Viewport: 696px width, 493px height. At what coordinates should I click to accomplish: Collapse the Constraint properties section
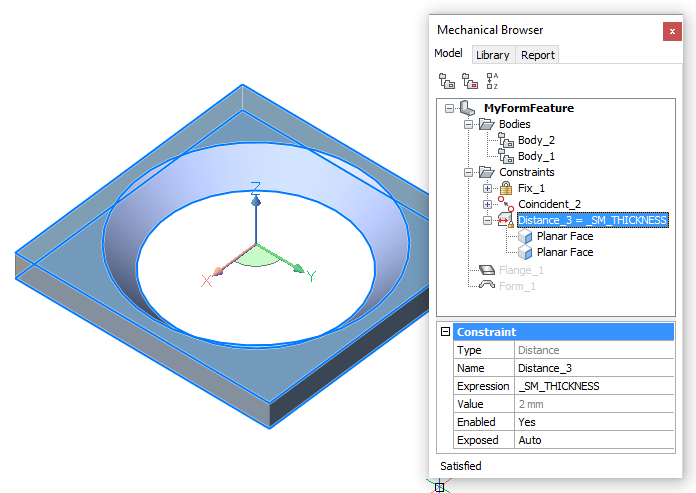pyautogui.click(x=446, y=332)
